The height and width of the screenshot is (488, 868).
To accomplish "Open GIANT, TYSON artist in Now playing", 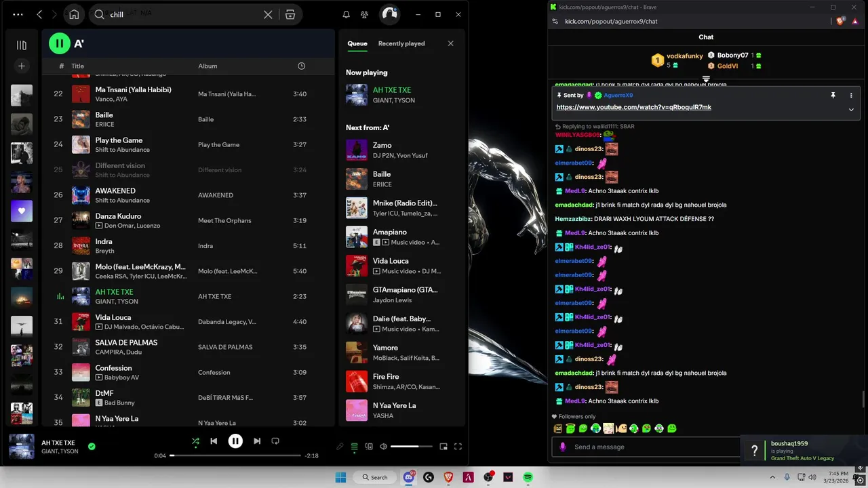I will pos(394,100).
